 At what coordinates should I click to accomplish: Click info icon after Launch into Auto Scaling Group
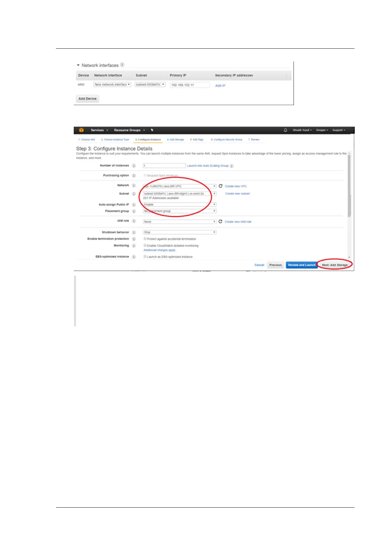[231, 166]
